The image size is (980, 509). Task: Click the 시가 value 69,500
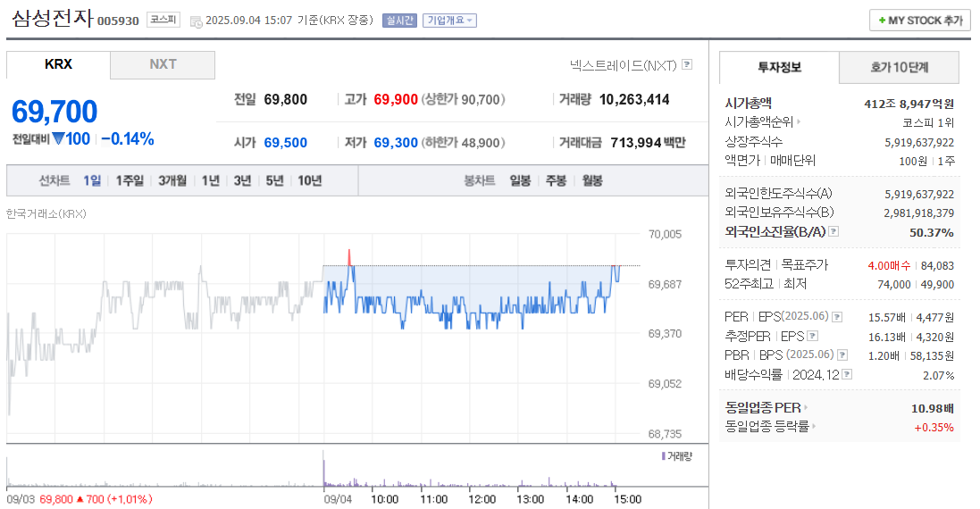(x=286, y=143)
